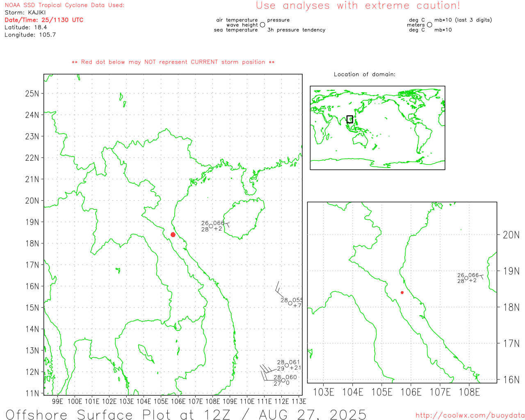Click buoy station circle with pressure 061
525x420 pixels.
pyautogui.click(x=287, y=365)
